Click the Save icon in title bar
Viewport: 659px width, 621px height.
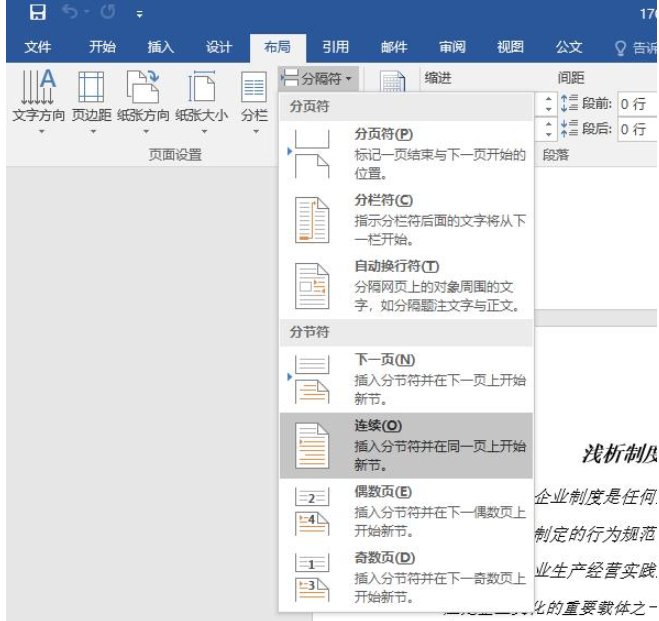36,13
